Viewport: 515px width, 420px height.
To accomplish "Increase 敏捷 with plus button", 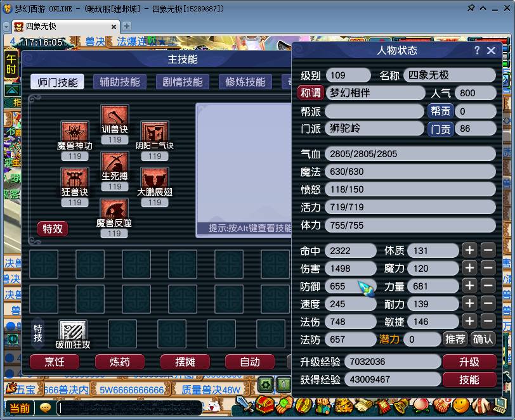I will [470, 321].
